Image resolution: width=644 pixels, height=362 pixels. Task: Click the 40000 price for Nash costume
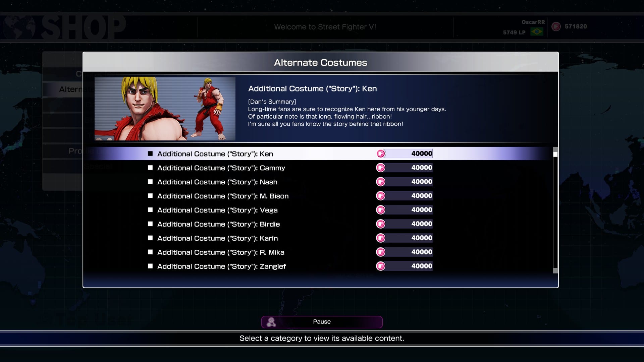[422, 182]
